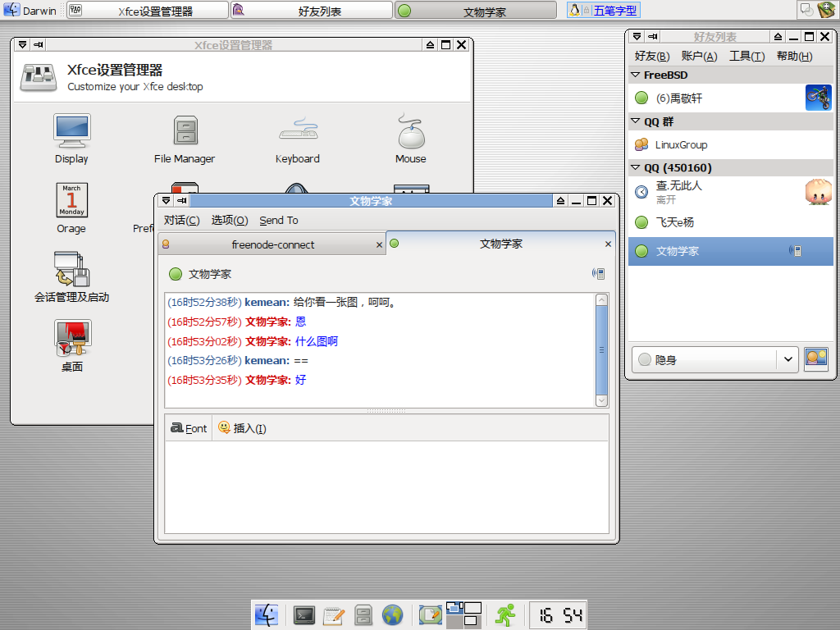This screenshot has height=630, width=840.
Task: Open the Font formatting button
Action: (x=189, y=428)
